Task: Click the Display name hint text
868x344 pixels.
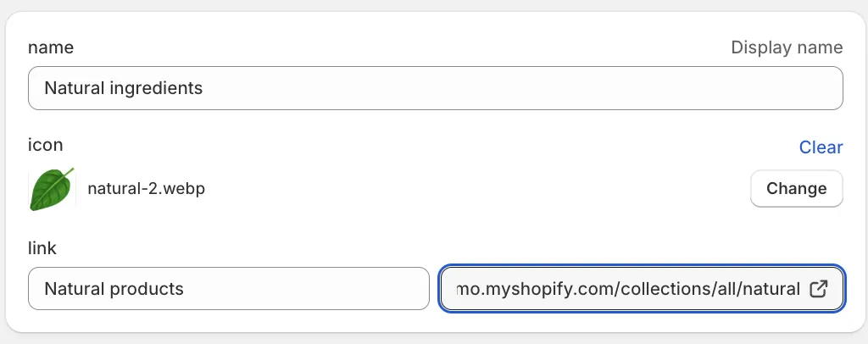Action: coord(787,47)
